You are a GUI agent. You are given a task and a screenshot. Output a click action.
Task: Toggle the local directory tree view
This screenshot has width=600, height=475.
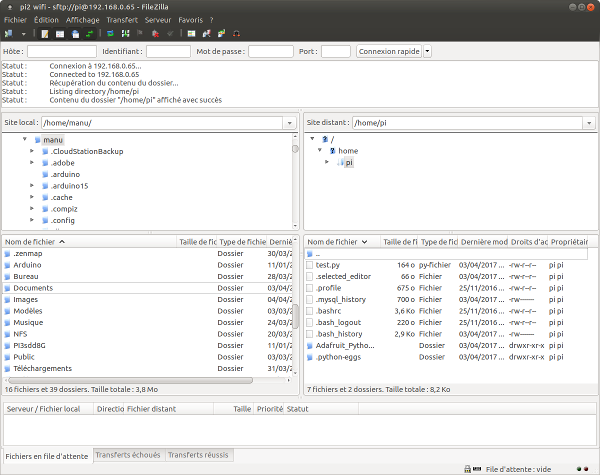click(59, 33)
